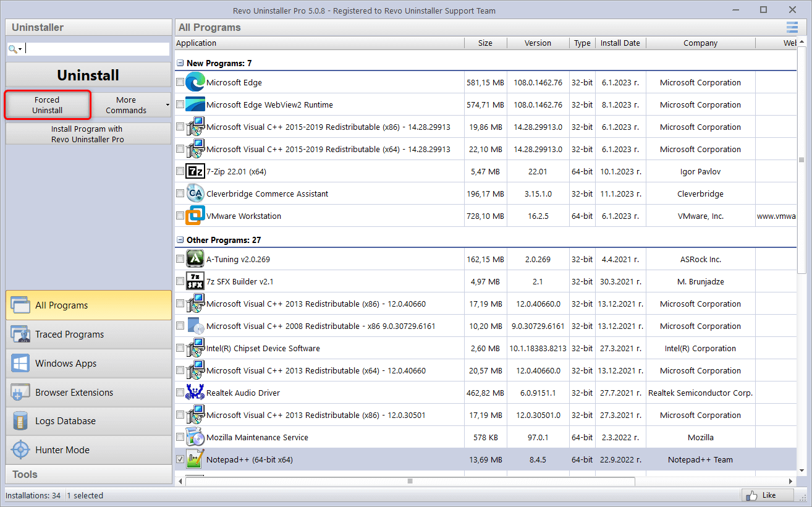This screenshot has height=507, width=812.
Task: Click the "www.vmwa" website cell
Action: pyautogui.click(x=776, y=216)
